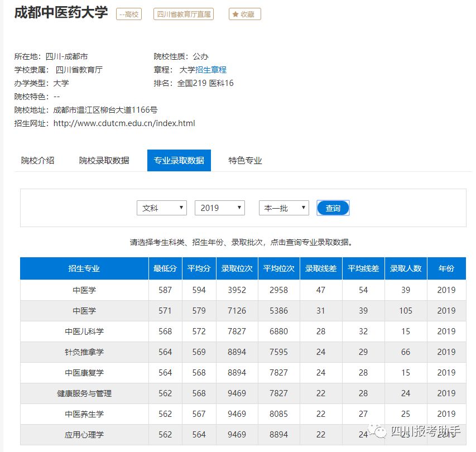Click the average rank 6880 cell

coord(278,331)
